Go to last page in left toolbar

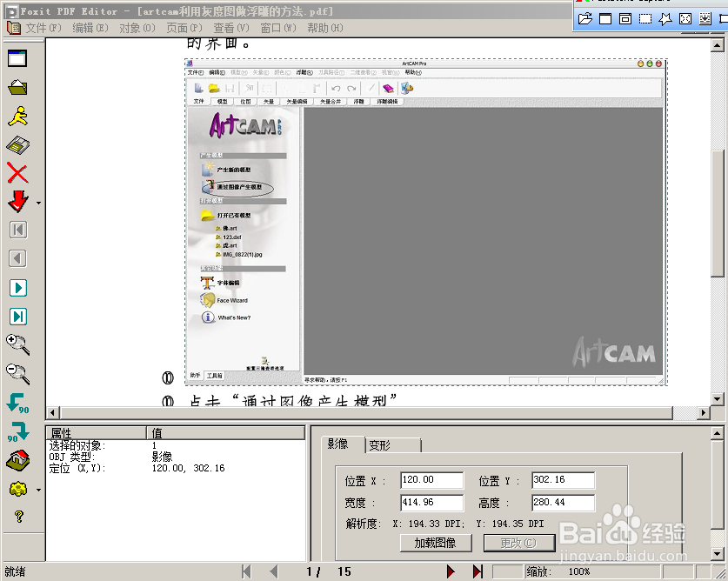coord(18,317)
